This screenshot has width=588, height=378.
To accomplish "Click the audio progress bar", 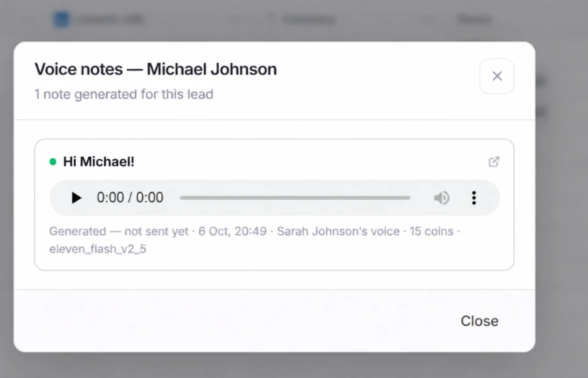I will click(295, 198).
